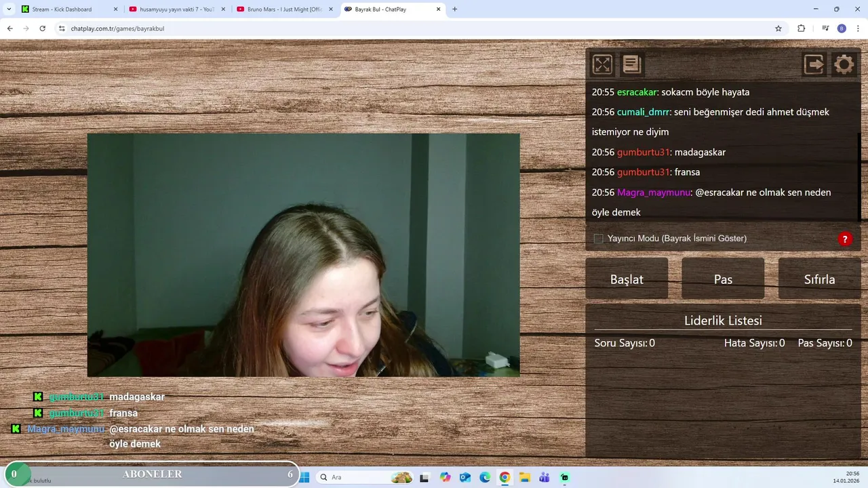Viewport: 868px width, 488px height.
Task: Open Microsoft Edge from taskbar
Action: point(485,477)
